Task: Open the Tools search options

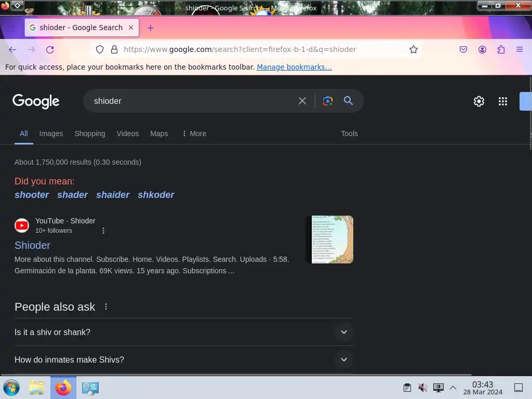Action: tap(349, 134)
